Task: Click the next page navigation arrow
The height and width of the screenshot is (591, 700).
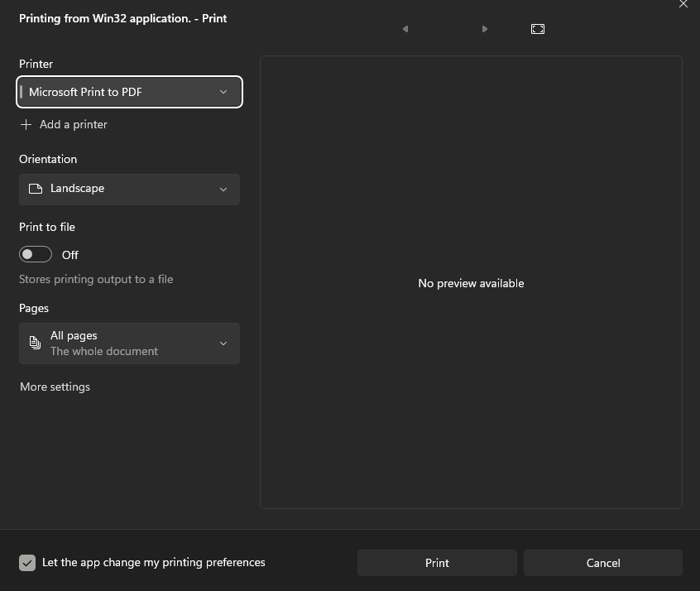Action: click(484, 28)
